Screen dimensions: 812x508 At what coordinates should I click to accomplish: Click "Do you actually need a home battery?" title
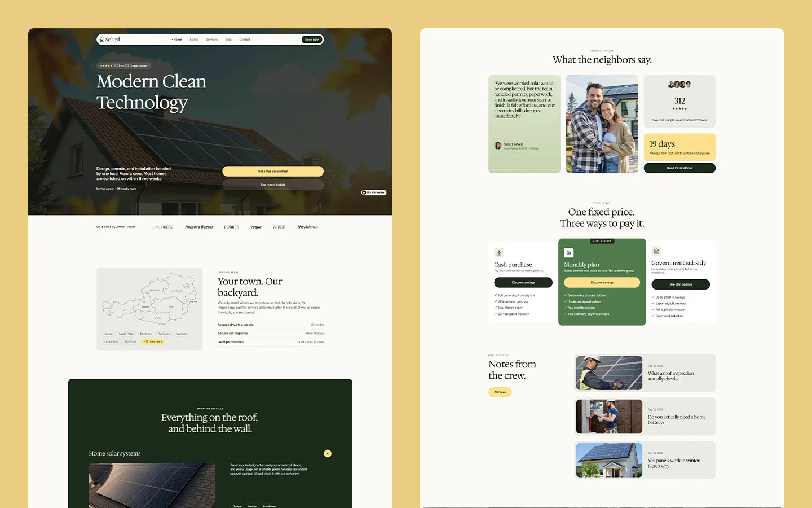coord(677,419)
